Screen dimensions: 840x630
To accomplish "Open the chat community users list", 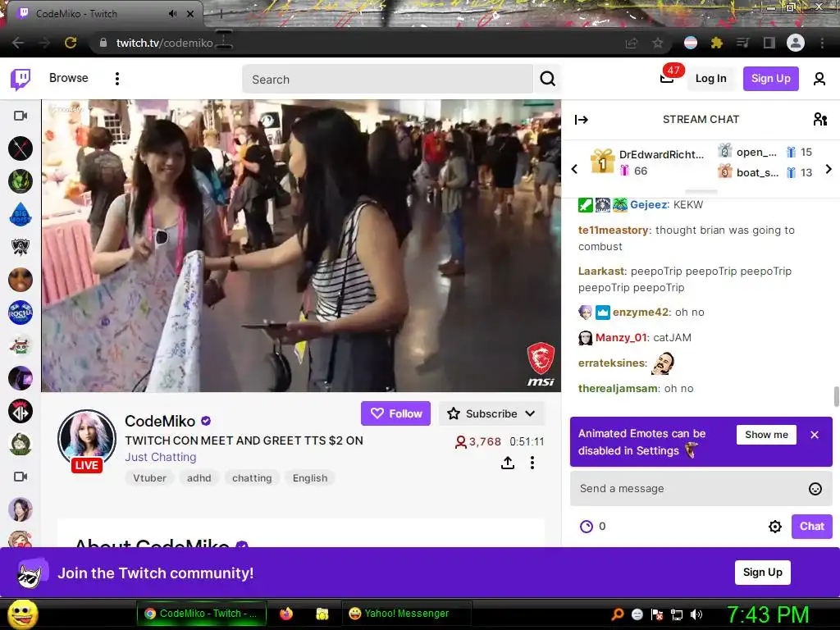I will [x=819, y=119].
